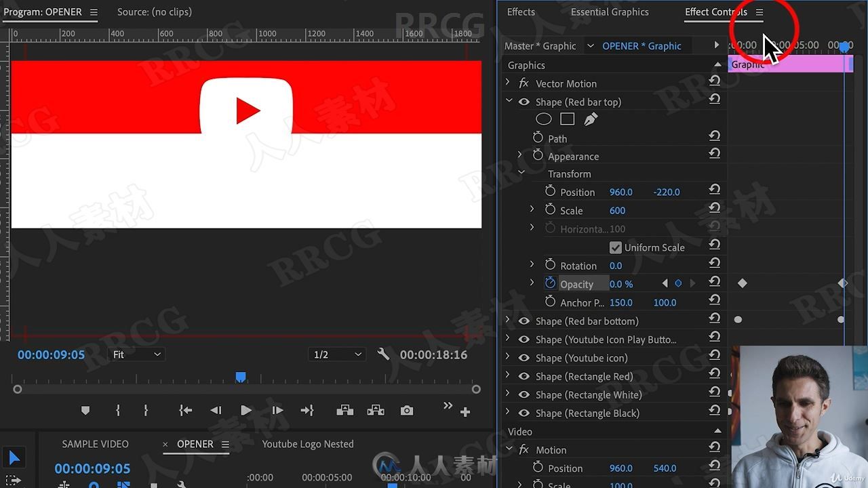Switch to SAMPLE VIDEO sequence tab
Viewport: 868px width, 488px height.
pyautogui.click(x=95, y=444)
